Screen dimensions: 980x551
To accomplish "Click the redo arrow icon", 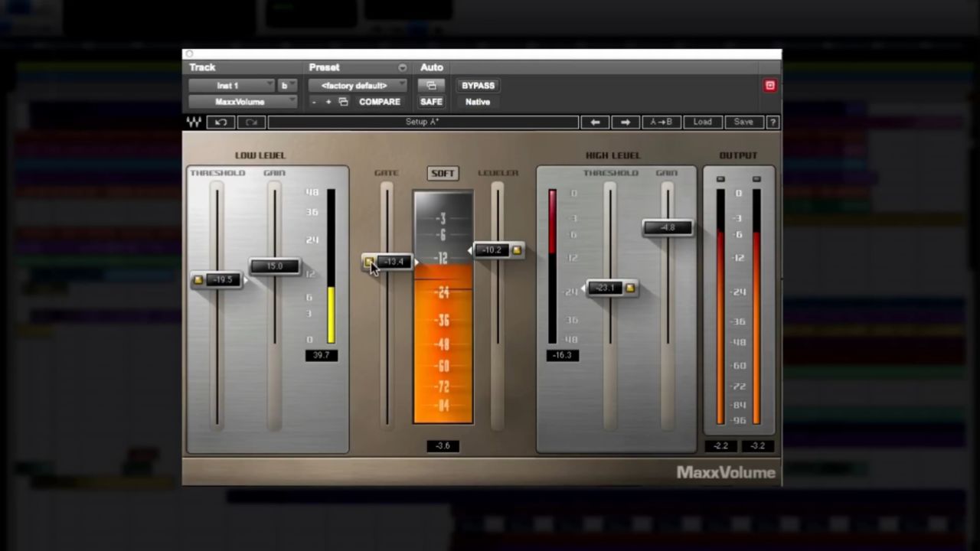I will (x=251, y=122).
